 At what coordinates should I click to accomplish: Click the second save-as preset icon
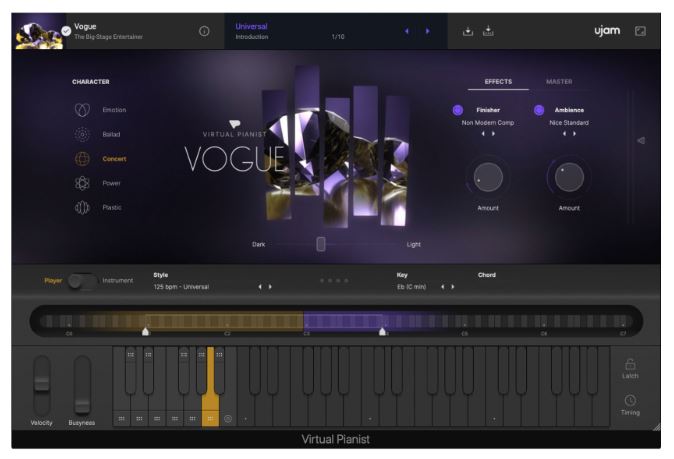click(488, 31)
